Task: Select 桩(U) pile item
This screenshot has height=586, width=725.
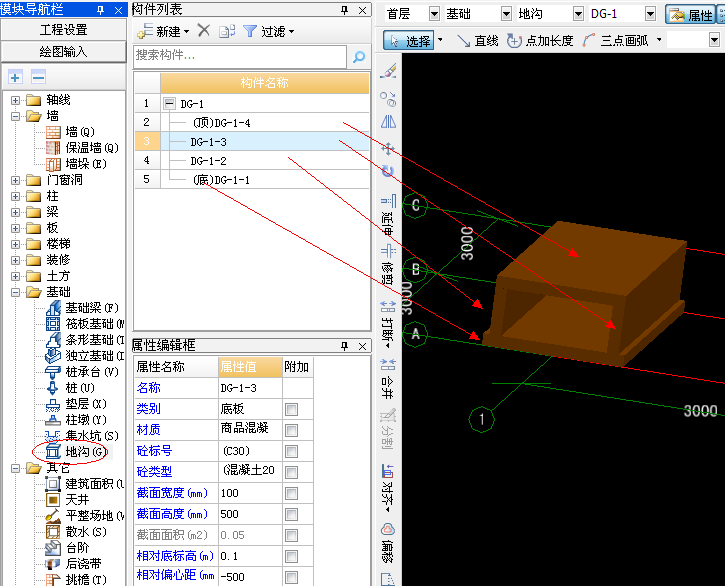Action: 70,388
